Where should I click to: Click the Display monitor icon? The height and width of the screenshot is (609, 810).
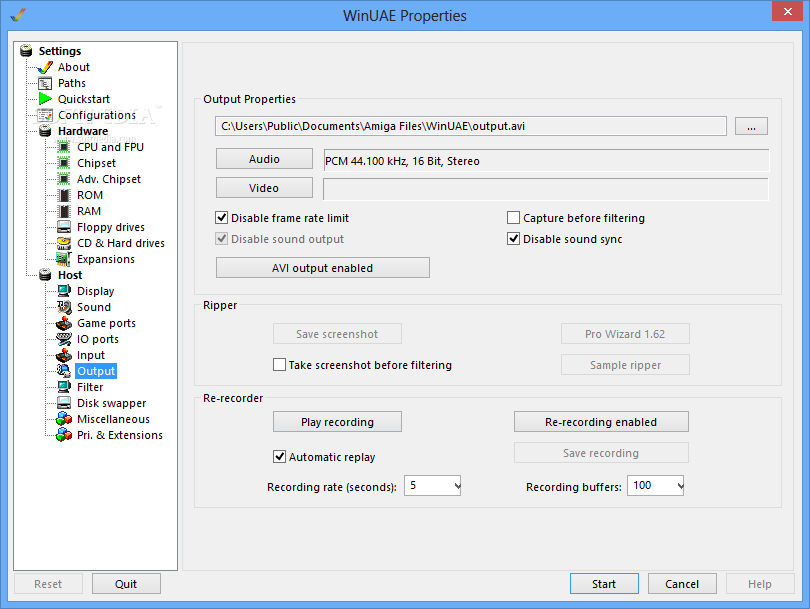click(x=64, y=291)
